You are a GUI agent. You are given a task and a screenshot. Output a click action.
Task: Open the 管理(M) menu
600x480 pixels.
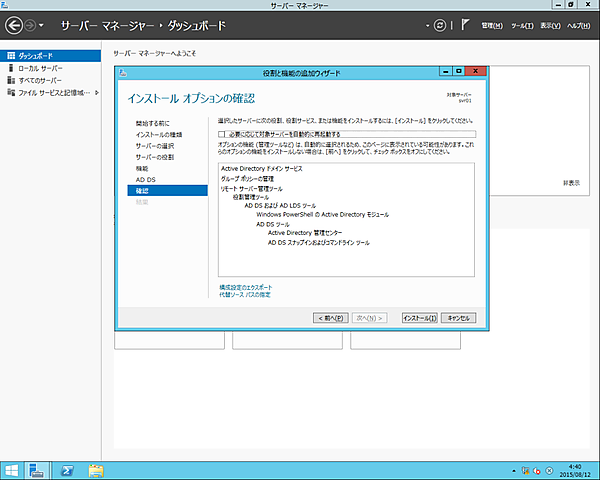coord(491,24)
